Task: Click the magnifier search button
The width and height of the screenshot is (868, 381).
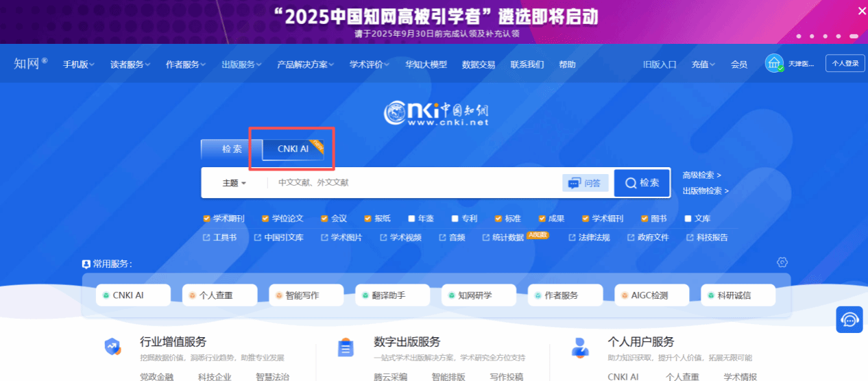Action: [x=642, y=183]
